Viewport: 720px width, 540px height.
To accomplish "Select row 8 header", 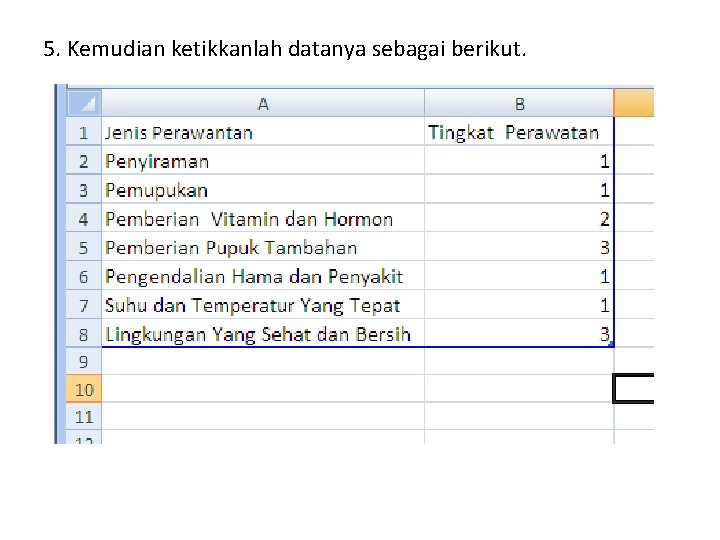I will tap(84, 334).
